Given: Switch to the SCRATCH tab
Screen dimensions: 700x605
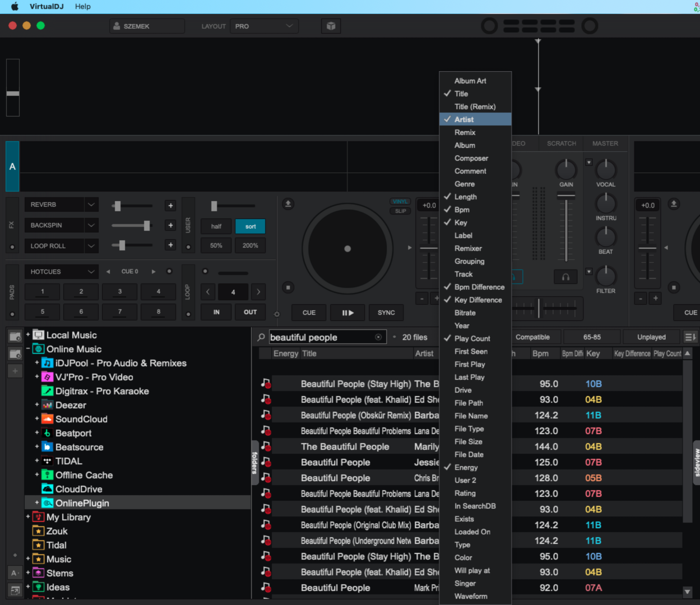Looking at the screenshot, I should tap(562, 143).
